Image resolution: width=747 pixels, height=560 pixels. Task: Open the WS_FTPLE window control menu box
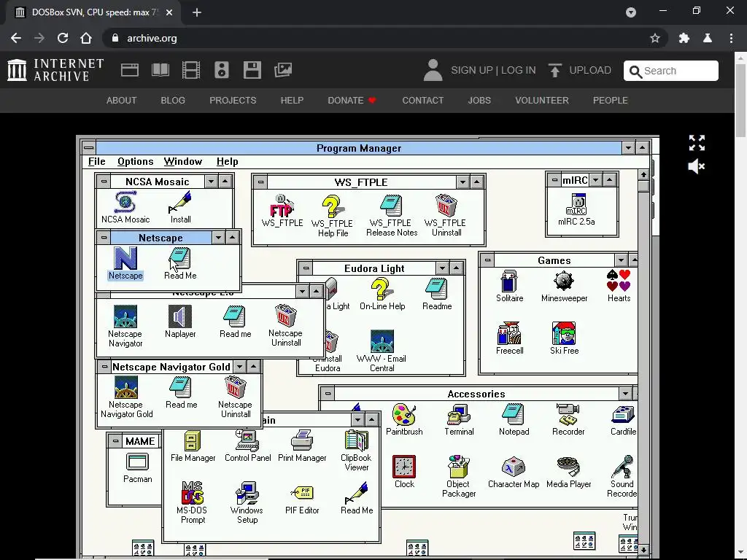click(260, 182)
